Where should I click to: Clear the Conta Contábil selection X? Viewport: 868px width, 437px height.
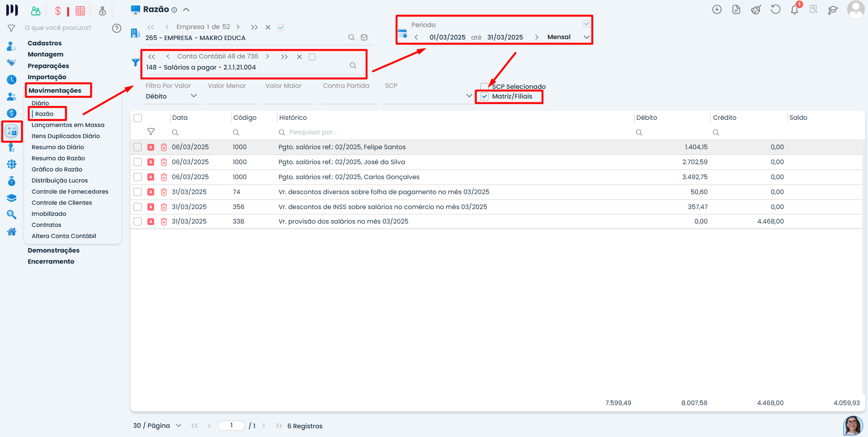pos(299,57)
